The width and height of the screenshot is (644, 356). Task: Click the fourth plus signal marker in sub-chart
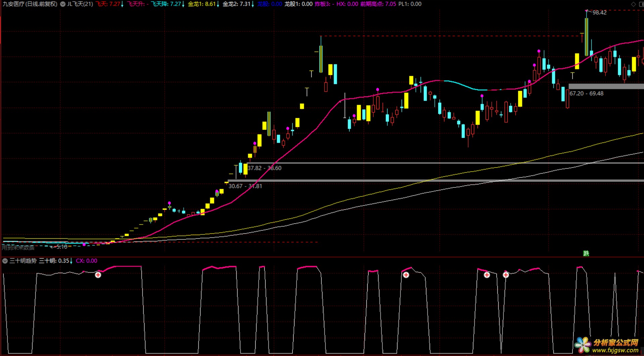pyautogui.click(x=506, y=275)
